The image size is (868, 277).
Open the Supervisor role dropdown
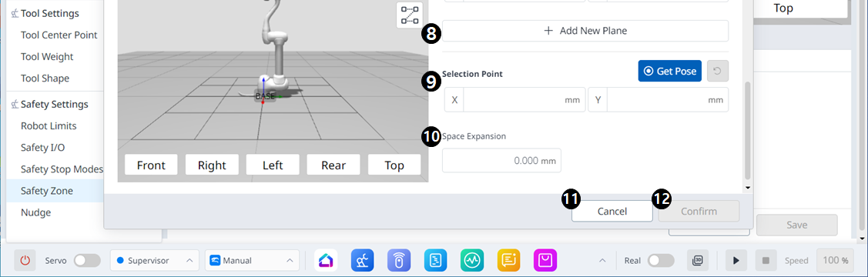point(155,260)
